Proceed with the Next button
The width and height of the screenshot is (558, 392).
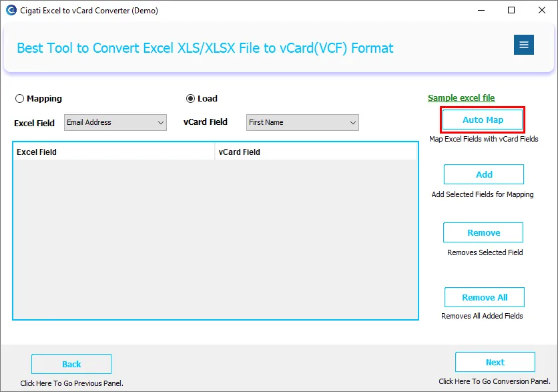tap(495, 362)
